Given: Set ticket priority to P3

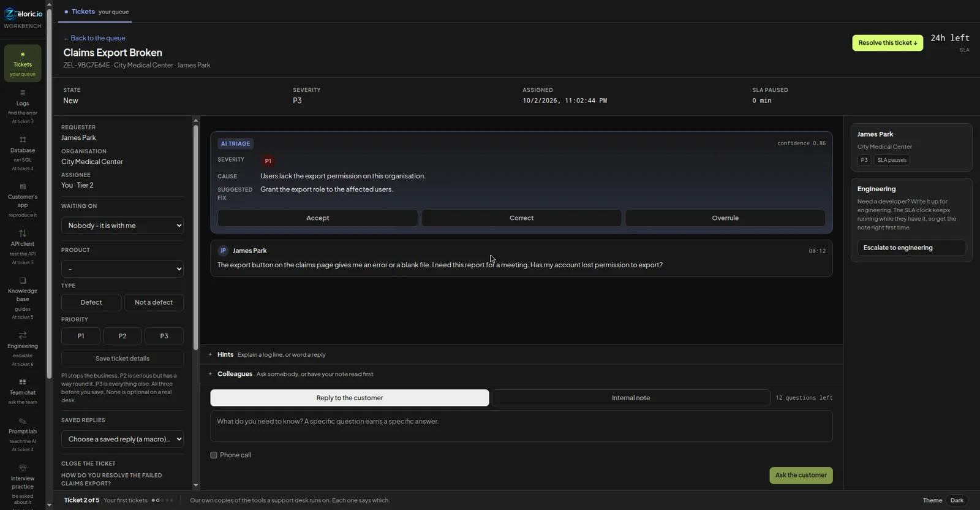Looking at the screenshot, I should coord(164,336).
